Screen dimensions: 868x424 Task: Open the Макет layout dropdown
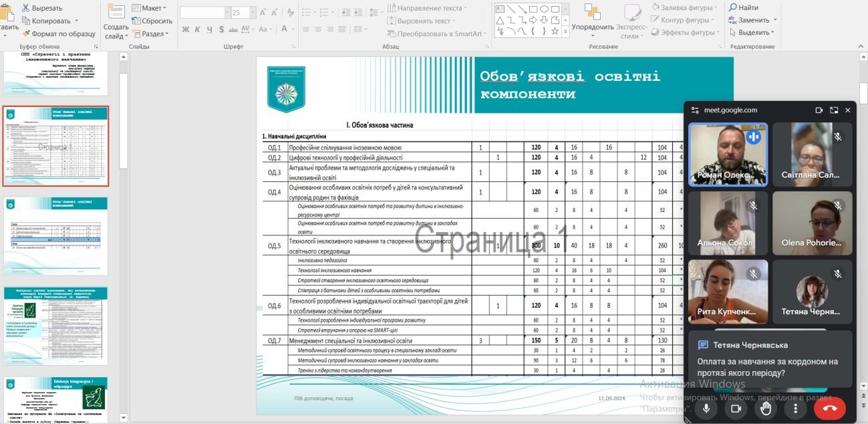click(x=150, y=8)
